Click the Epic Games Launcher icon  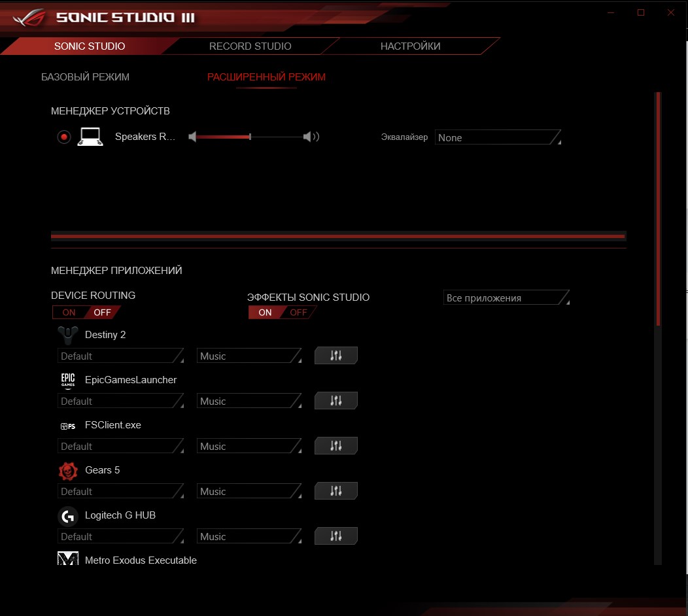(x=68, y=380)
